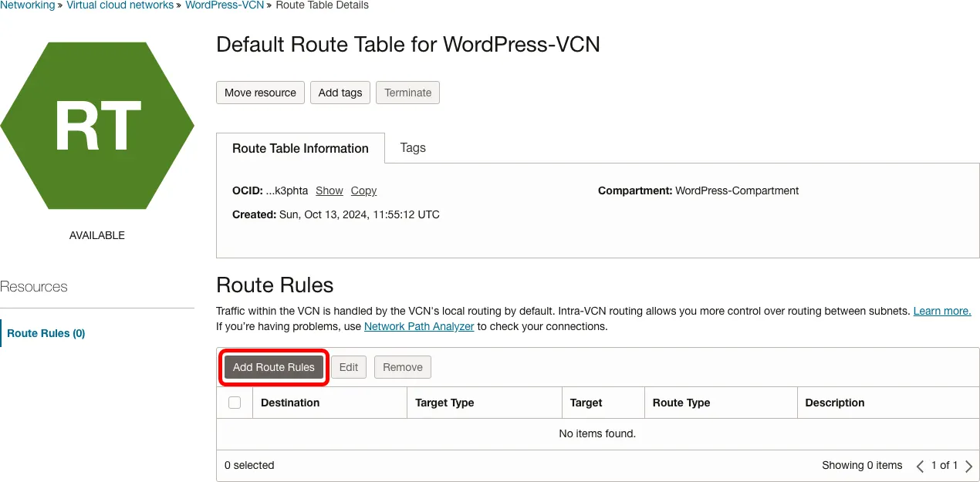The image size is (980, 482).
Task: Click the Terminate button
Action: (407, 93)
